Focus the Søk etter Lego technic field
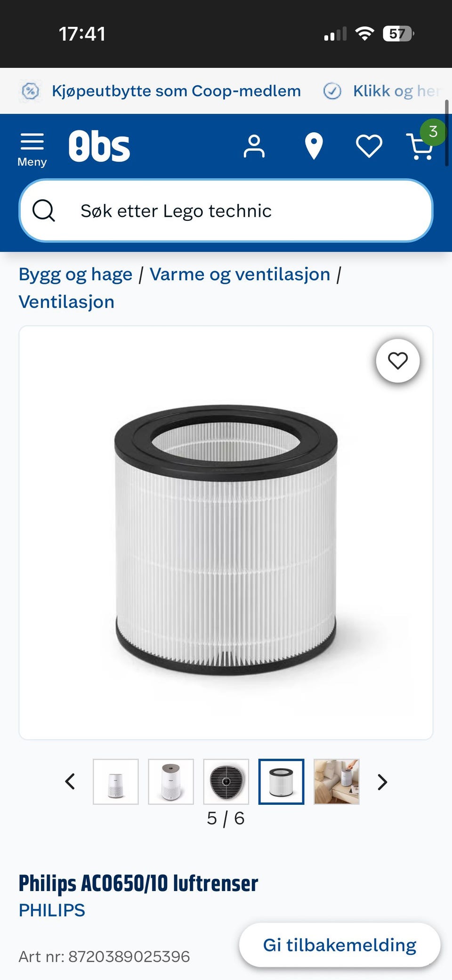Image resolution: width=452 pixels, height=980 pixels. coord(226,211)
